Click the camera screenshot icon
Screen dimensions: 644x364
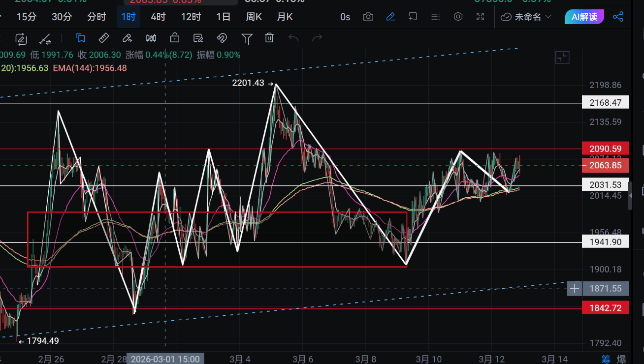coord(368,17)
